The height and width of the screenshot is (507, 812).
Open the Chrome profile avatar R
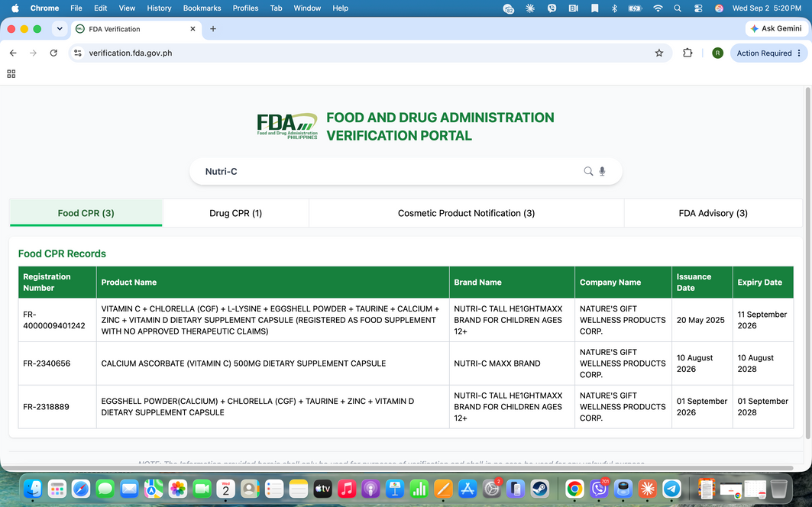click(717, 53)
